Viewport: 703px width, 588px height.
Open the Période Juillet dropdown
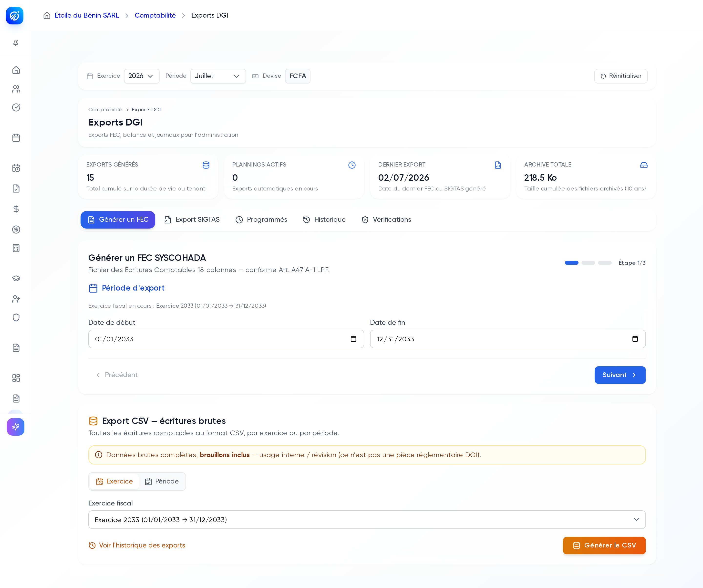218,76
